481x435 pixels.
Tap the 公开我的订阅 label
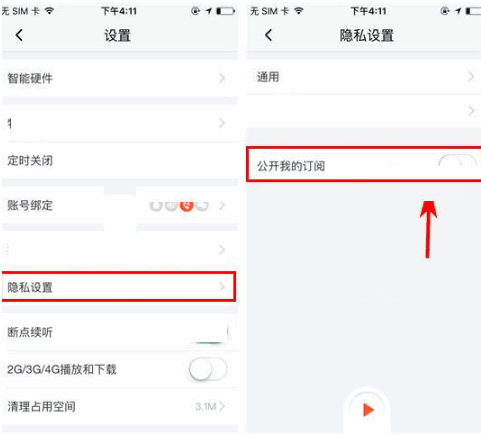click(x=291, y=166)
